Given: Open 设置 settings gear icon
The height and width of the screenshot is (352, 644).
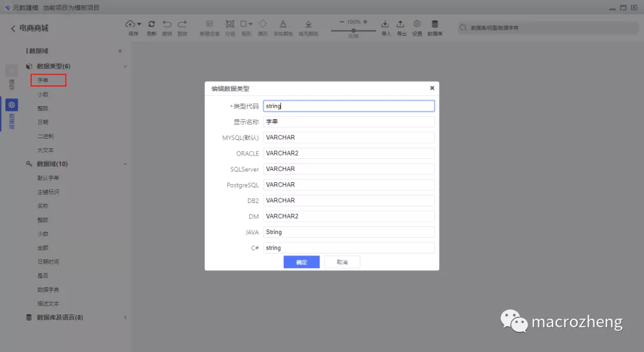Looking at the screenshot, I should [417, 24].
